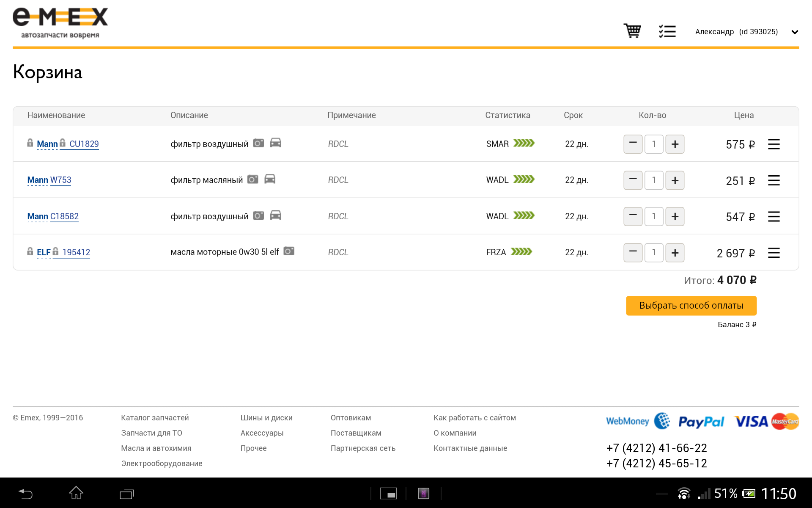Screen dimensions: 812x508
Task: Click WADL statistics arrows for Mann W753
Action: pos(524,179)
